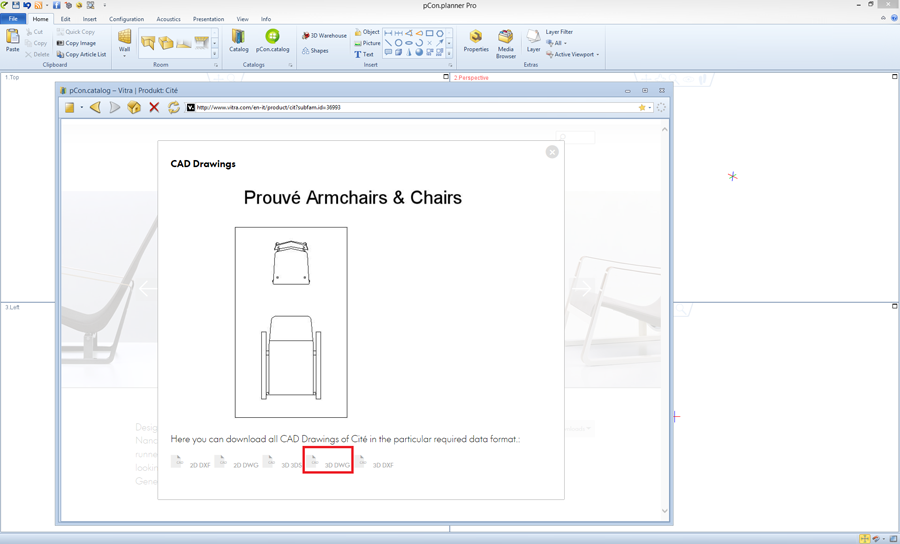Select the rectangle drawing tool in Insert gallery
This screenshot has width=900, height=544.
click(x=429, y=33)
